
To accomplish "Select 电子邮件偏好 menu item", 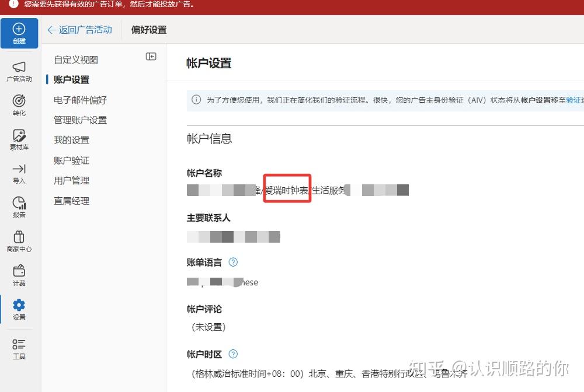I will pyautogui.click(x=81, y=100).
